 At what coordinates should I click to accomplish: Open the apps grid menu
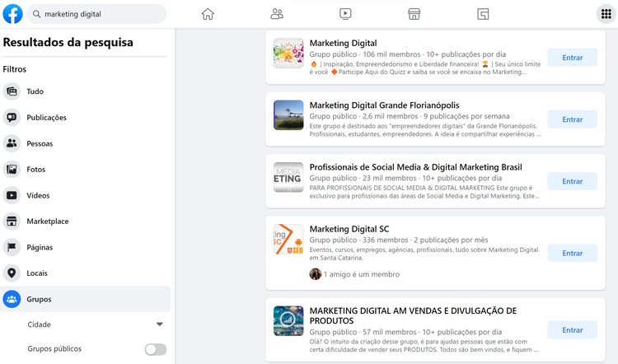(606, 14)
